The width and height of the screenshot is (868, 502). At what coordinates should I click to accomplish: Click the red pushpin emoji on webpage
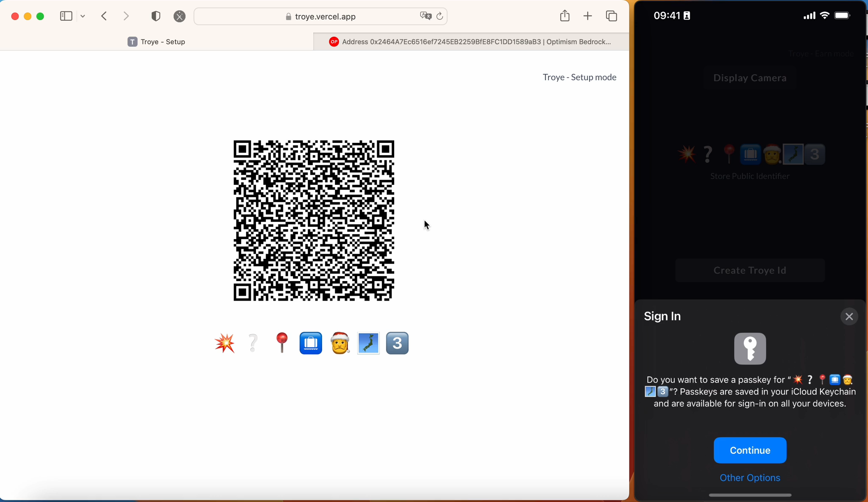(282, 343)
